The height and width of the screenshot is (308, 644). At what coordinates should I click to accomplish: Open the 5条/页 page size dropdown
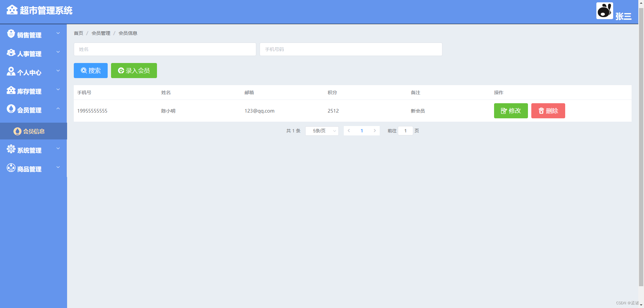pyautogui.click(x=322, y=131)
